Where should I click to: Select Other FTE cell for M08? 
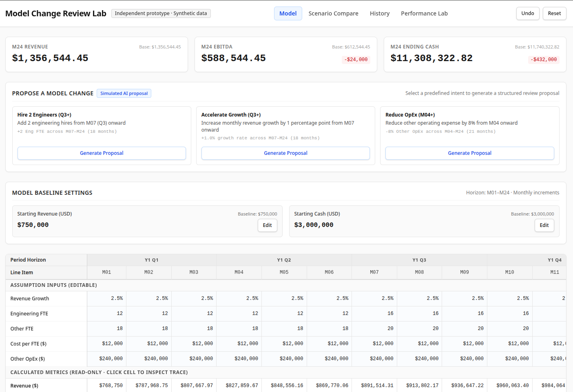pyautogui.click(x=420, y=329)
